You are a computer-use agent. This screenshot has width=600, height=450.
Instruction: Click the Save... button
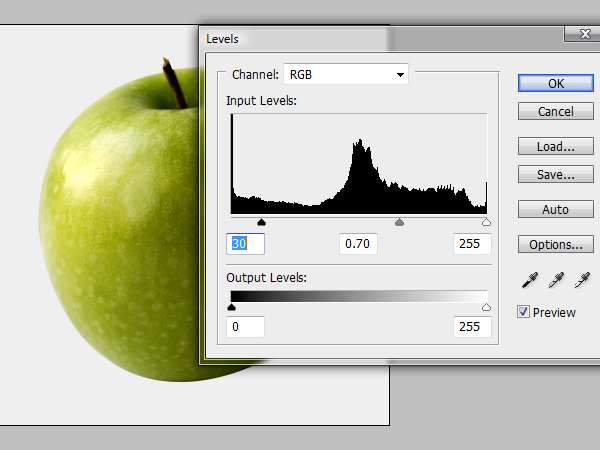(556, 174)
